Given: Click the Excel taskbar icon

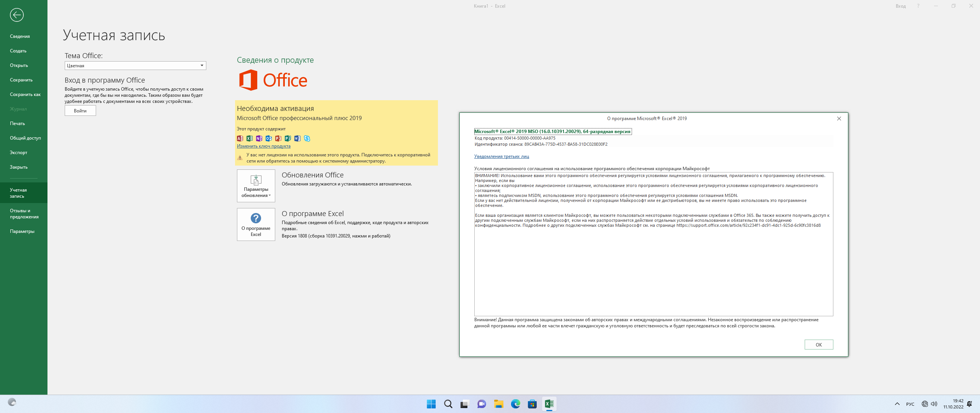Looking at the screenshot, I should pos(549,404).
